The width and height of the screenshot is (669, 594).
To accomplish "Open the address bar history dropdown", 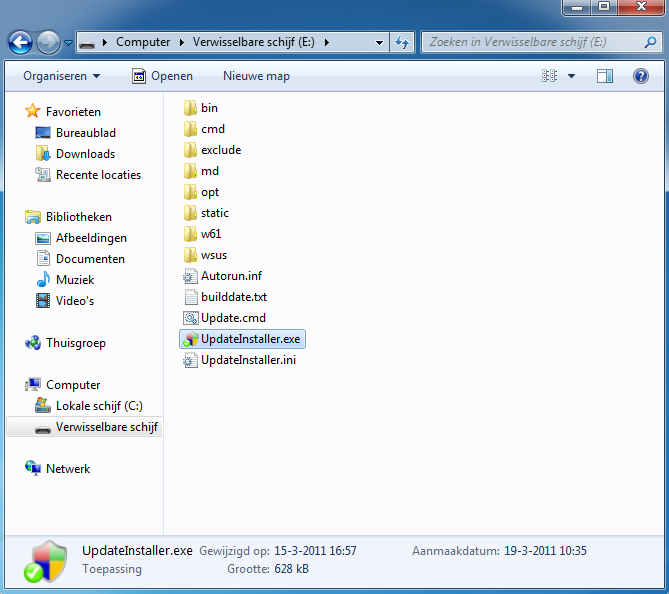I will [x=379, y=42].
